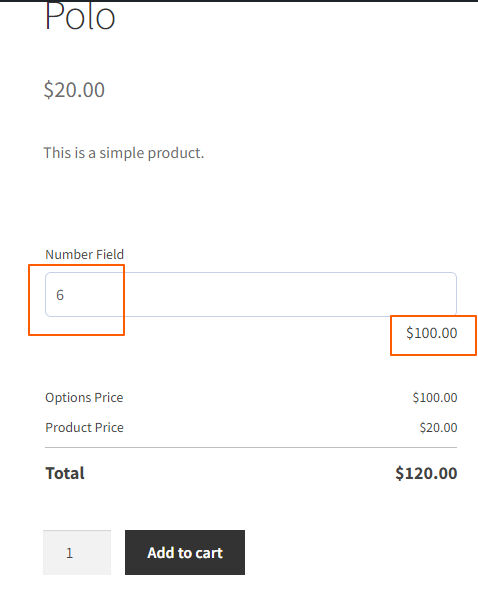
Task: Click the orange outline around the $100.00 price
Action: click(x=433, y=316)
